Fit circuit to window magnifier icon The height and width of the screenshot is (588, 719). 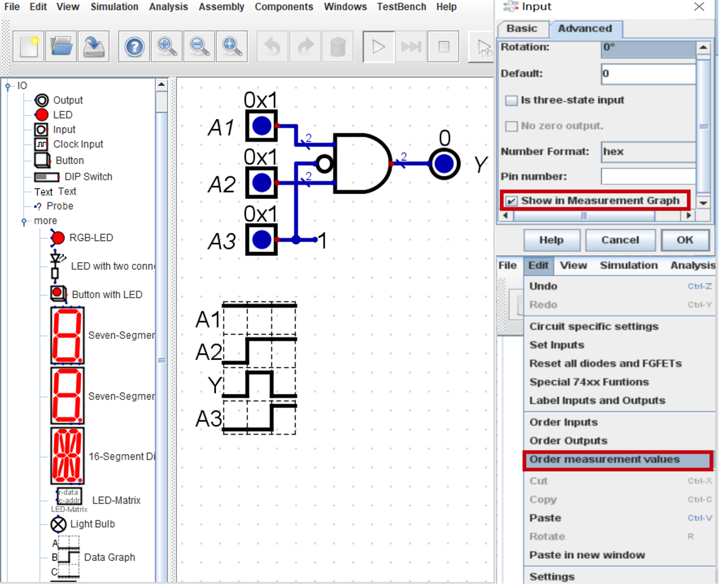click(232, 46)
